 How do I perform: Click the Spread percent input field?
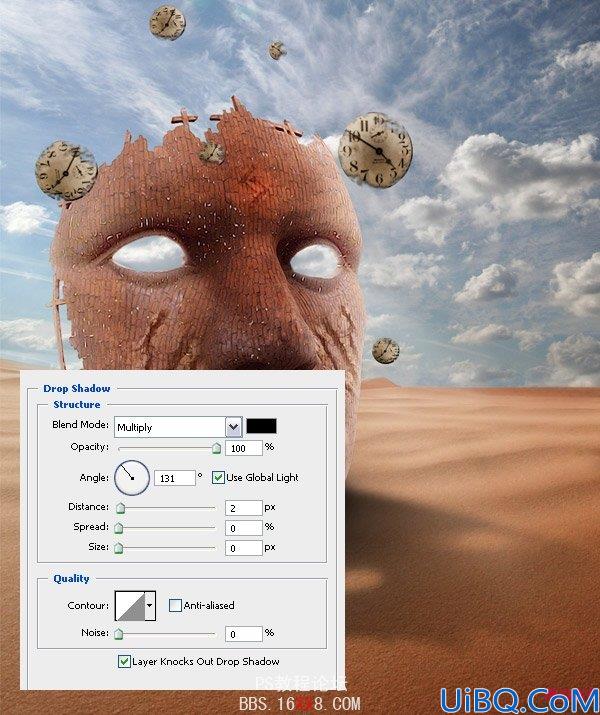[244, 528]
